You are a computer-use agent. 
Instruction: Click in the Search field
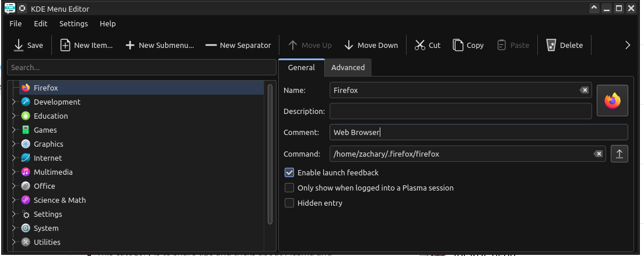coord(142,67)
